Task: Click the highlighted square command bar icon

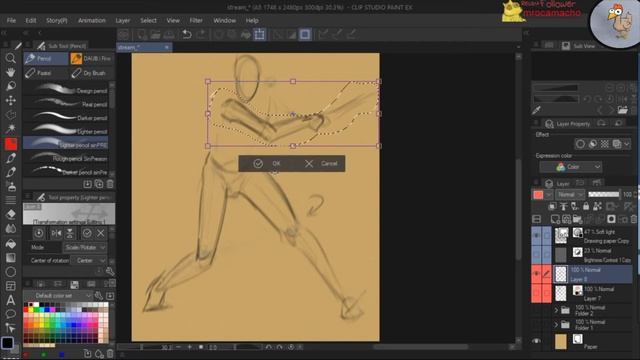Action: (304, 35)
